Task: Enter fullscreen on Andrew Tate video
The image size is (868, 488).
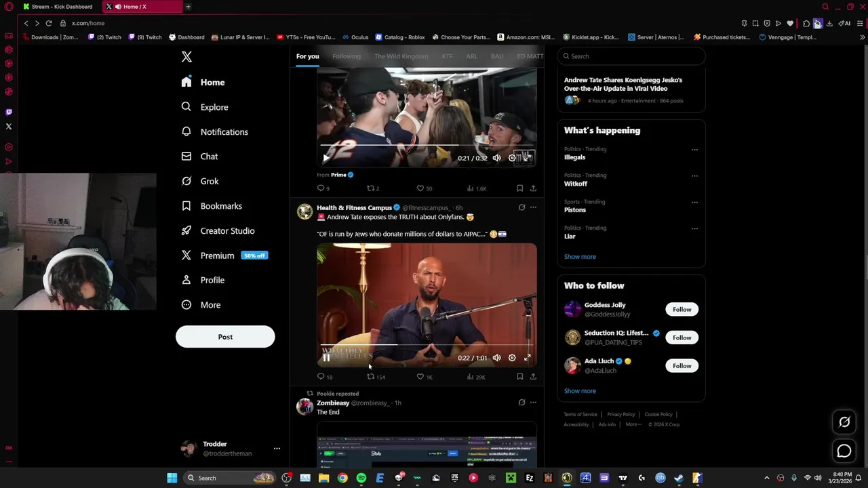Action: pos(528,358)
